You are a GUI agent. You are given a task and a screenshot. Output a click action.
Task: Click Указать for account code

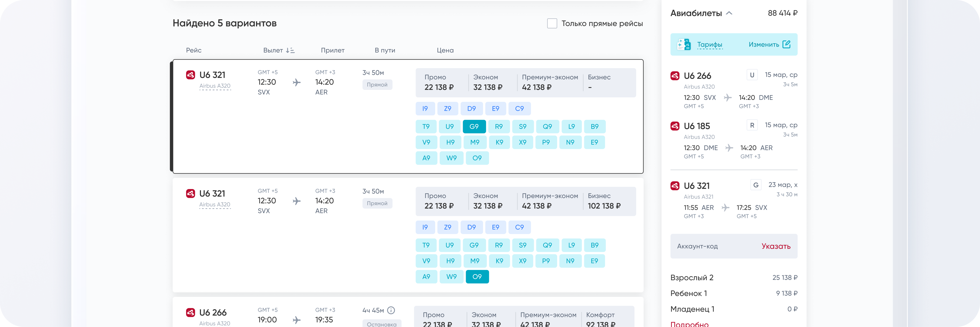(776, 246)
